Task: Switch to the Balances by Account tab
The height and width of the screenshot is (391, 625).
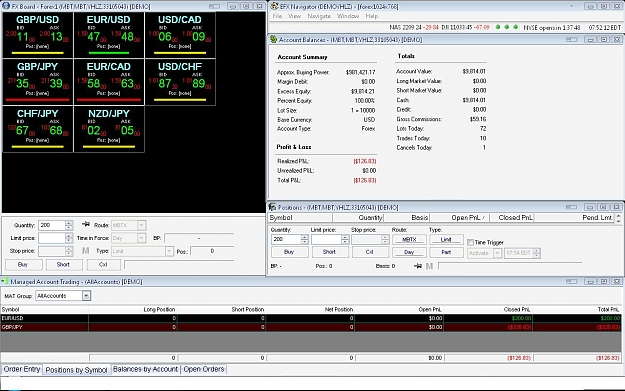Action: 145,369
